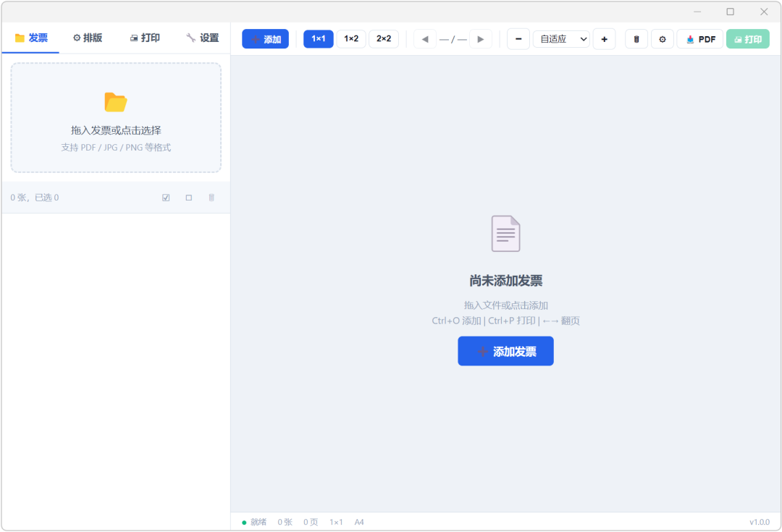Click the 添加发票 center button
782x532 pixels.
[x=505, y=351]
